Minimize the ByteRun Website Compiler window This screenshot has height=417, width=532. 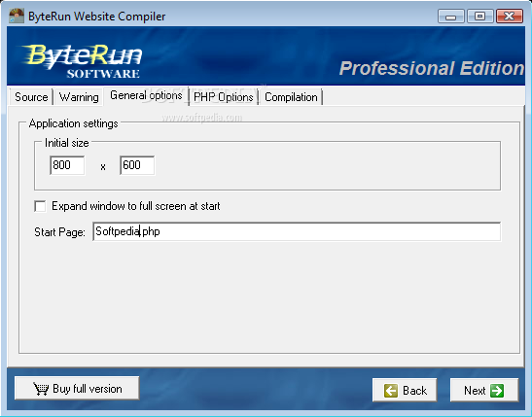pos(450,16)
